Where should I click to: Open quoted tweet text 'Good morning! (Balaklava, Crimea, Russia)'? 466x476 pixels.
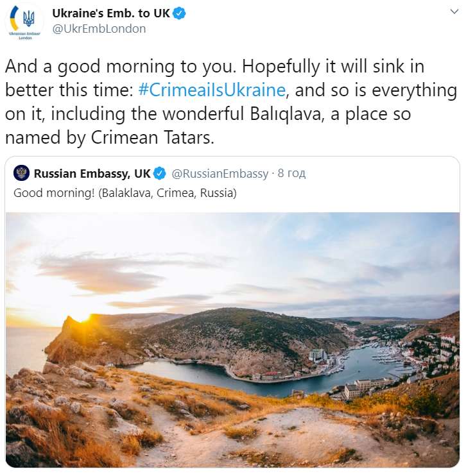point(125,193)
